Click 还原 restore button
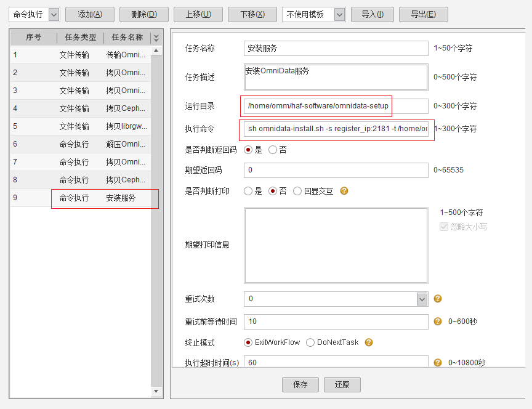 [342, 384]
